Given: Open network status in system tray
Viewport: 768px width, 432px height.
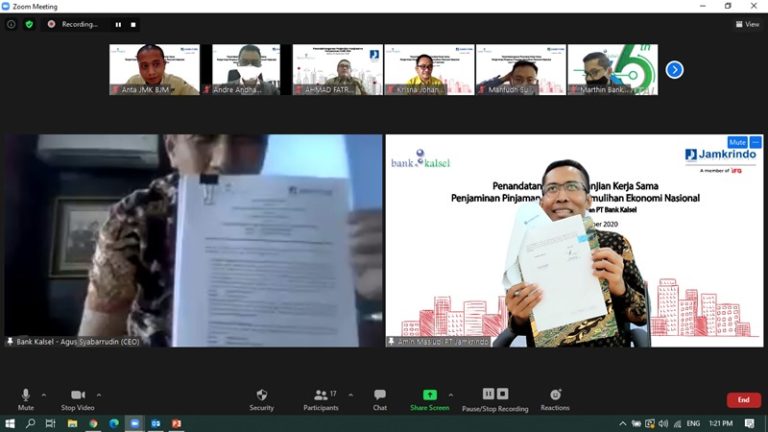Looking at the screenshot, I should (x=677, y=424).
